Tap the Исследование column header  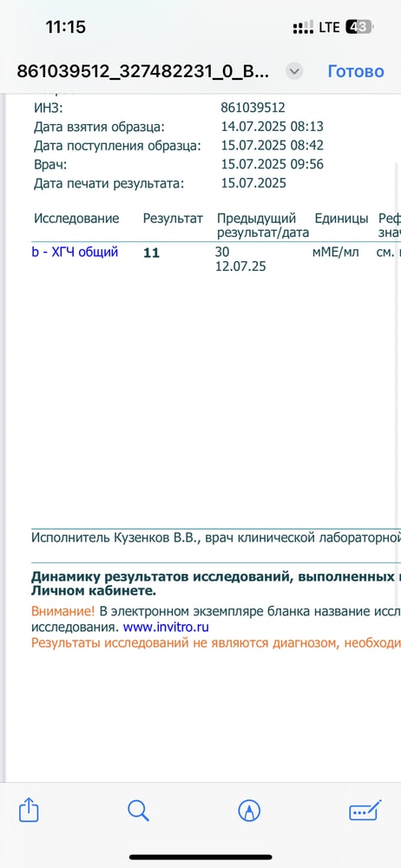point(76,218)
